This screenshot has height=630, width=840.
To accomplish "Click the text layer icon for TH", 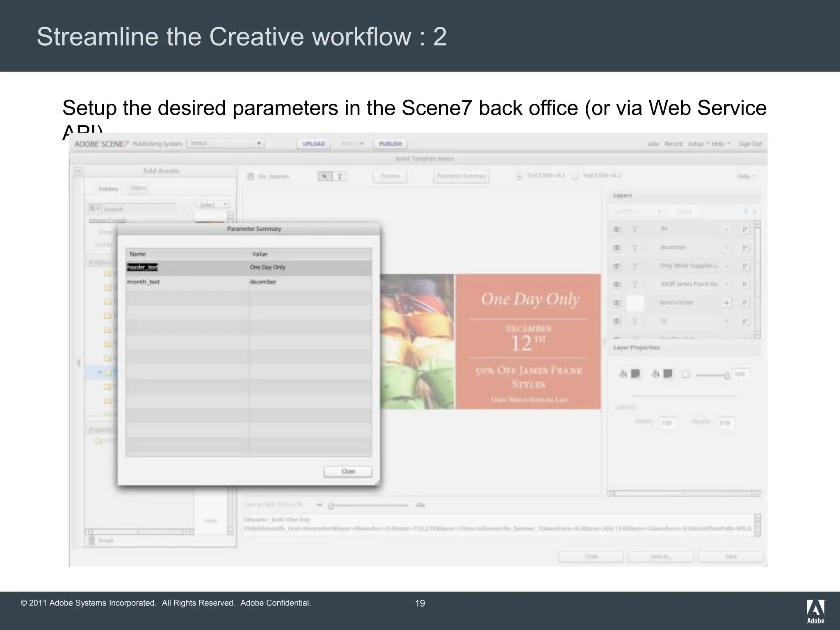I will 635,229.
